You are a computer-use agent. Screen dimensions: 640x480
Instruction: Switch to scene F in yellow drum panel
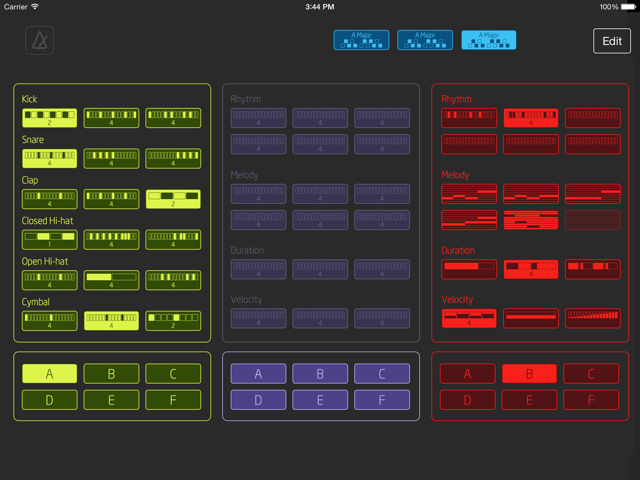click(x=173, y=400)
